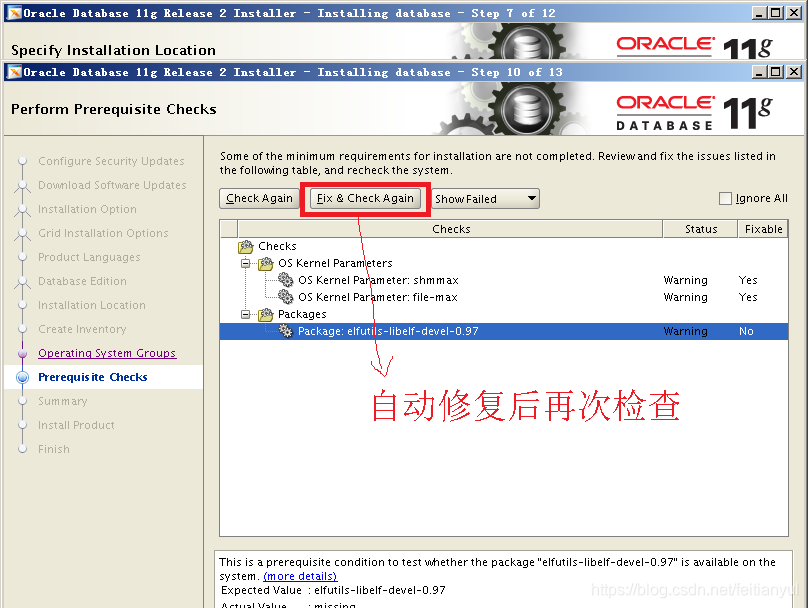Click Installation Option step
Image resolution: width=808 pixels, height=608 pixels.
coord(88,209)
